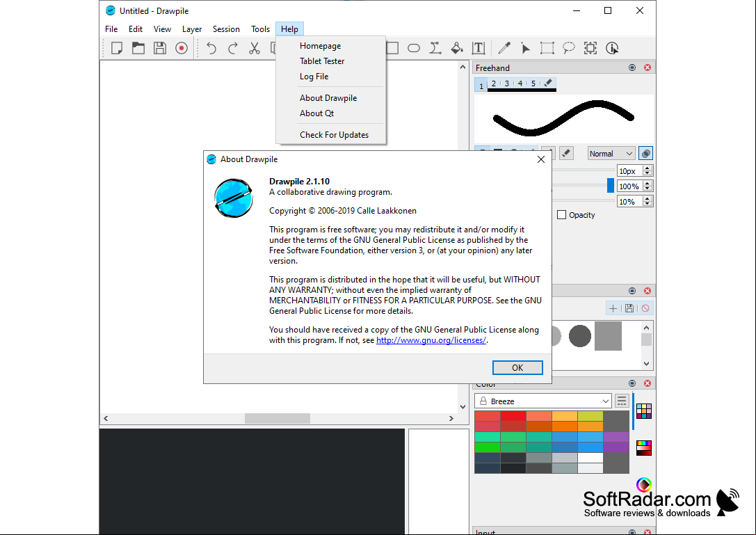Add a new brush preset with plus icon
Screen dimensions: 756x535
(x=613, y=308)
